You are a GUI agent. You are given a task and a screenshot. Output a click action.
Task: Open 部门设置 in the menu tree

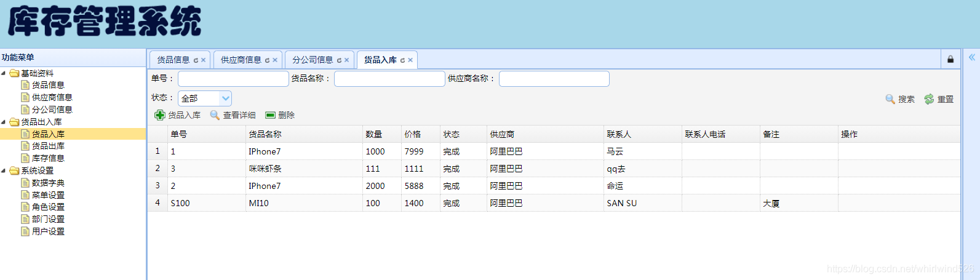[48, 219]
